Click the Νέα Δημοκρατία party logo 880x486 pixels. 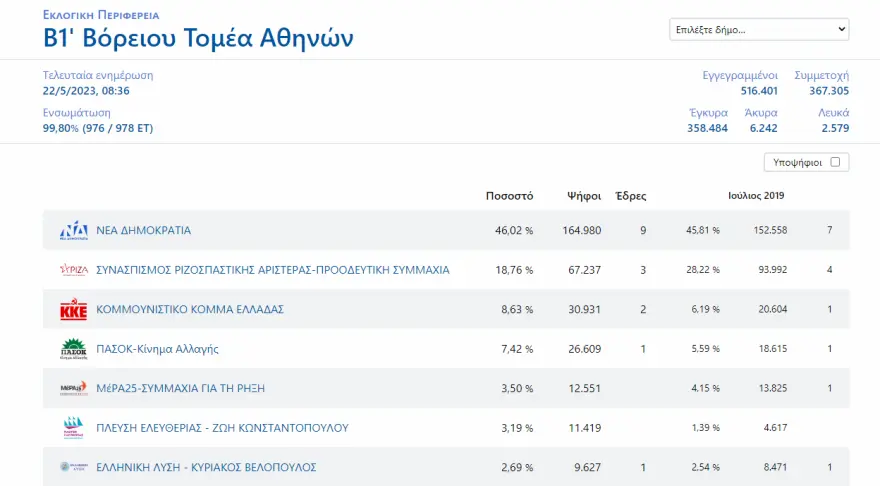[x=74, y=231]
